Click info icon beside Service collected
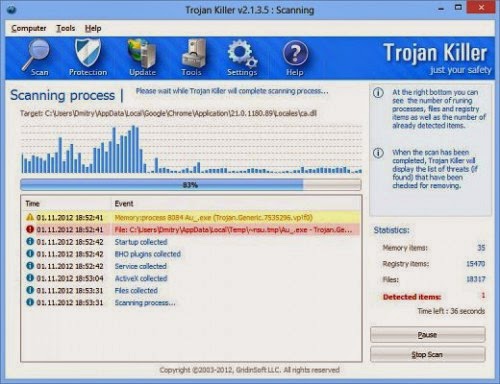Screen dimensions: 500x384 [30, 266]
